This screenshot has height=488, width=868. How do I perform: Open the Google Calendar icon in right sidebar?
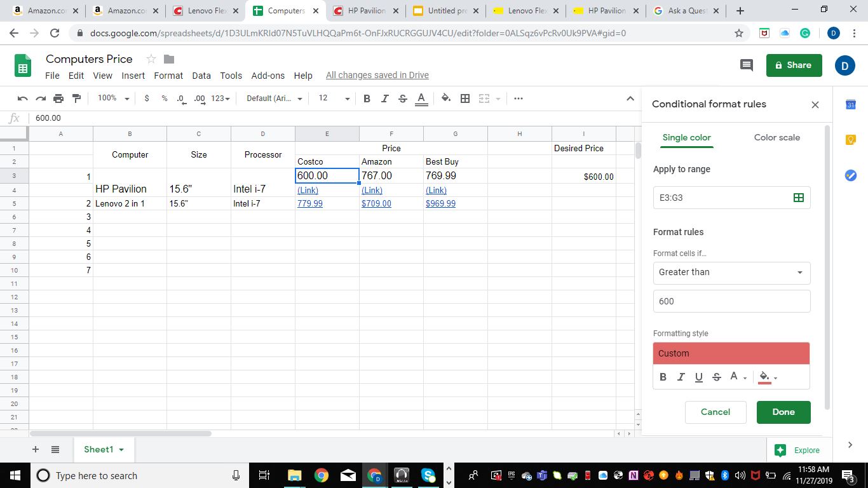(x=850, y=104)
